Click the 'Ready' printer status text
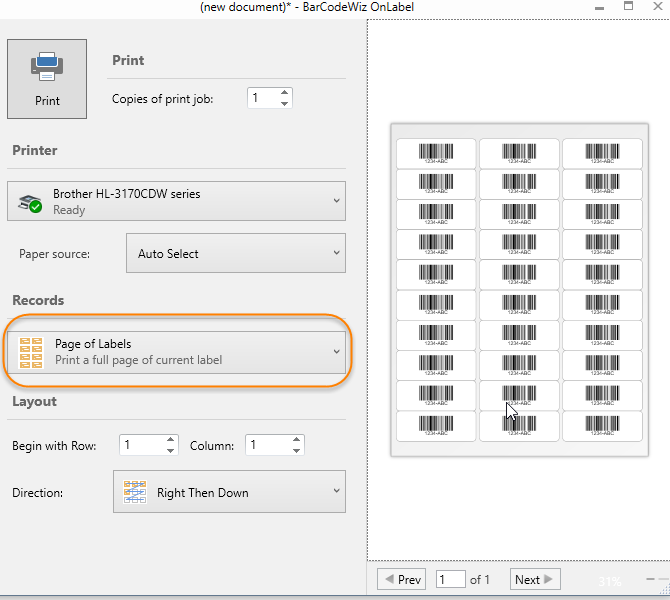The image size is (670, 600). click(x=69, y=210)
